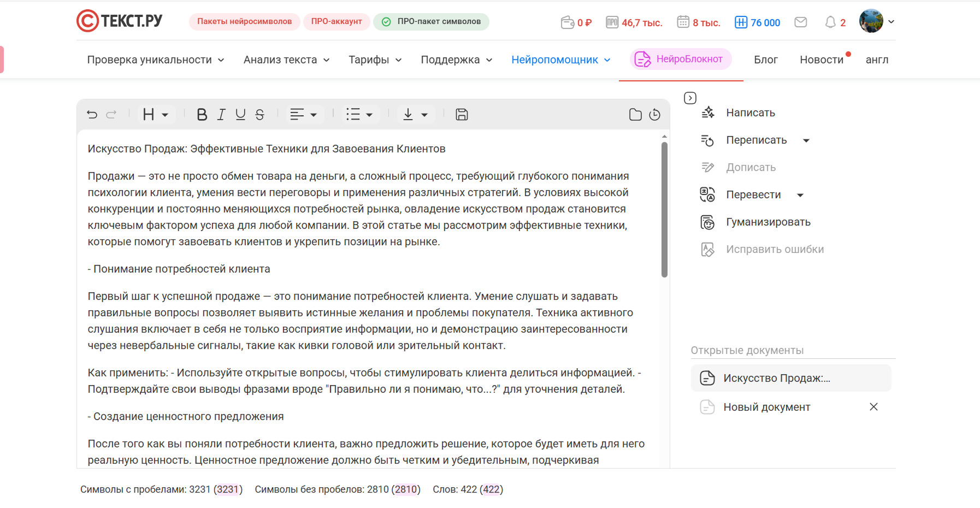Open the notifications bell
Viewport: 980px width, 508px height.
[830, 22]
